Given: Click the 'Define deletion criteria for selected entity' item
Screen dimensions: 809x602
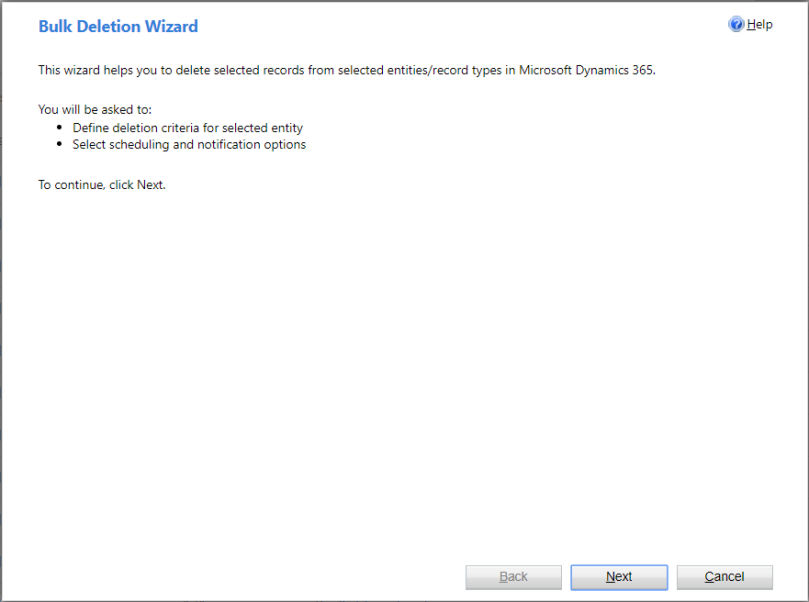Looking at the screenshot, I should 187,128.
